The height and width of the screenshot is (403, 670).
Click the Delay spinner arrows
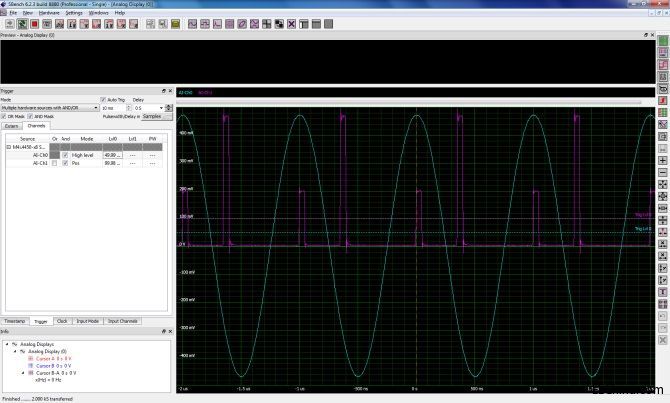click(169, 108)
